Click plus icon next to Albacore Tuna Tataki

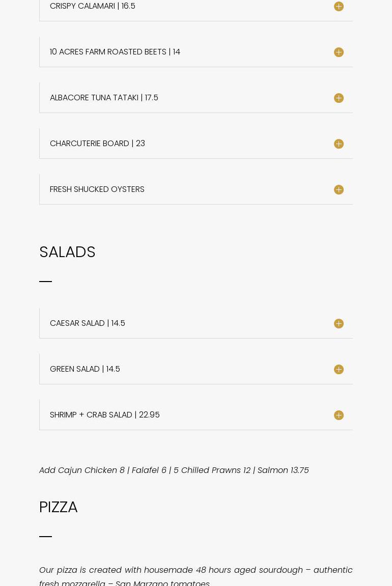pos(339,98)
